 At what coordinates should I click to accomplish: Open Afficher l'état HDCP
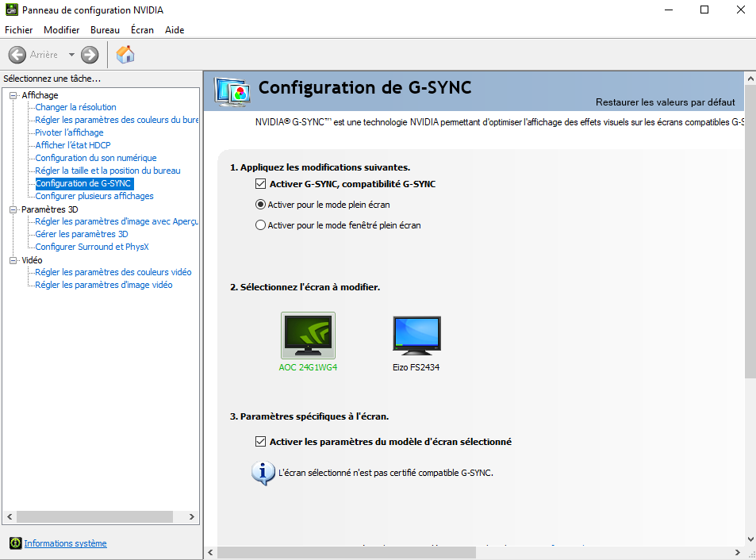73,145
